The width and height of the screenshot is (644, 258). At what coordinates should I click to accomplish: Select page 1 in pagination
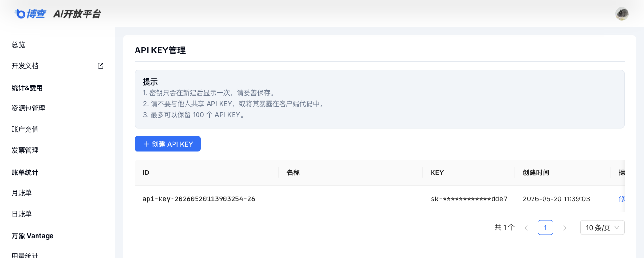545,228
